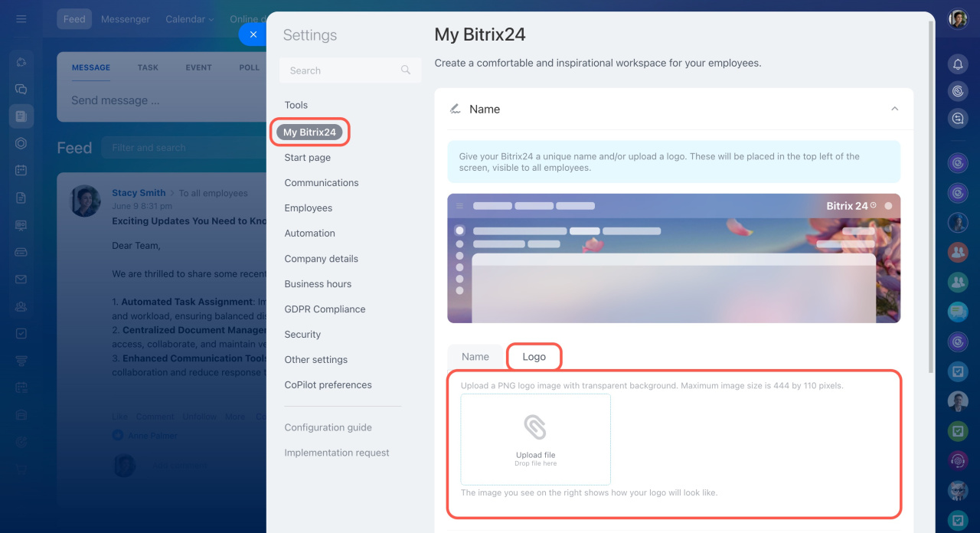Go to Messenger in top navigation
980x533 pixels.
(x=126, y=19)
